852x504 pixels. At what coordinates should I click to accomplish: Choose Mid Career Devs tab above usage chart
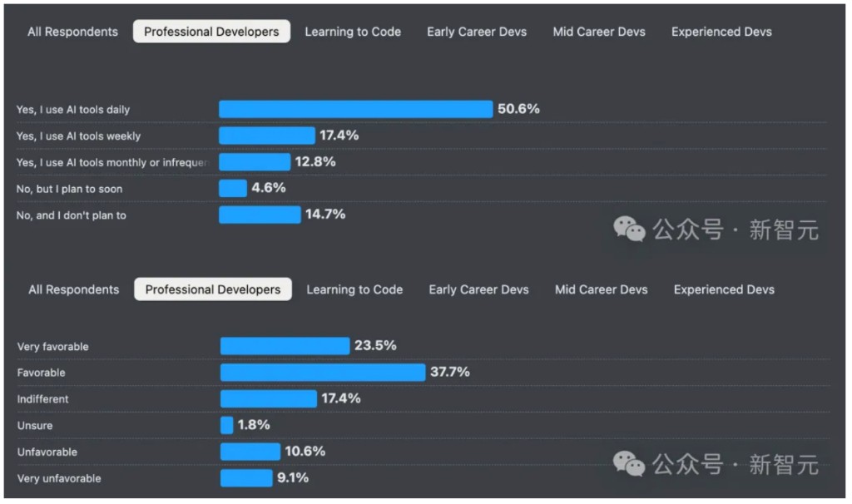(599, 32)
